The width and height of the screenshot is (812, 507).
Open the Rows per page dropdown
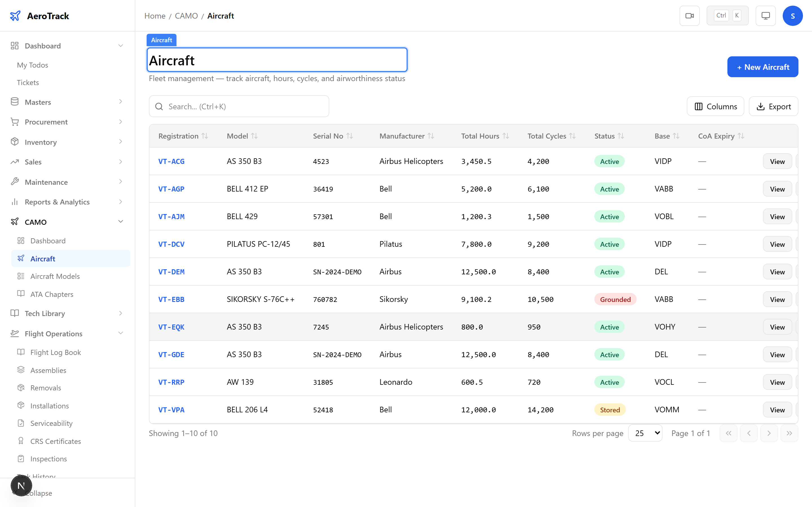tap(645, 433)
